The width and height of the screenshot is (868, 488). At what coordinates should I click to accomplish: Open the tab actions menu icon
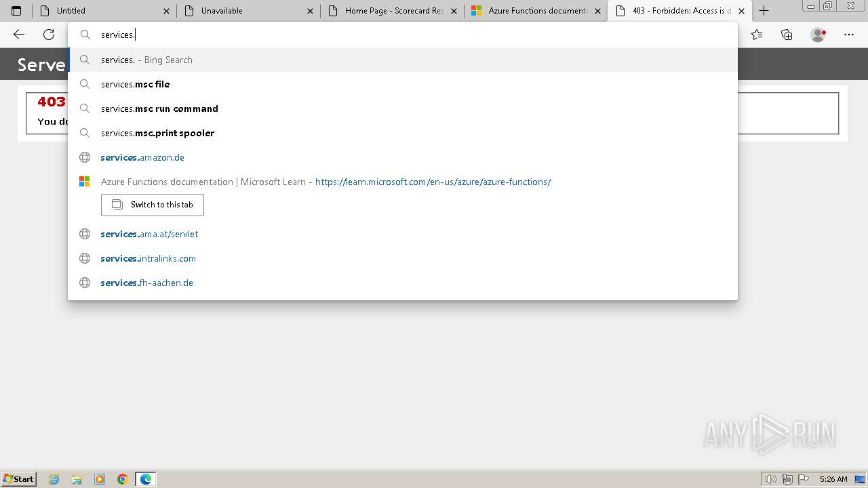(x=16, y=11)
